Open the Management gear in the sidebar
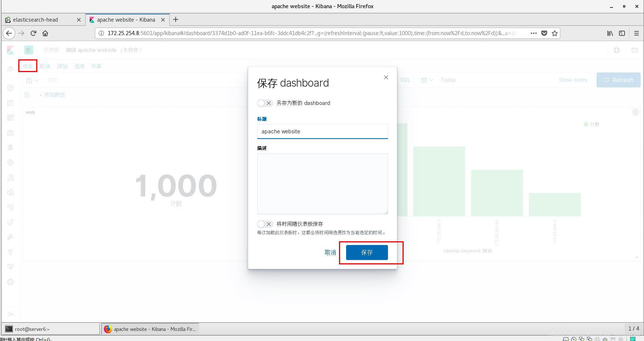 pyautogui.click(x=10, y=282)
